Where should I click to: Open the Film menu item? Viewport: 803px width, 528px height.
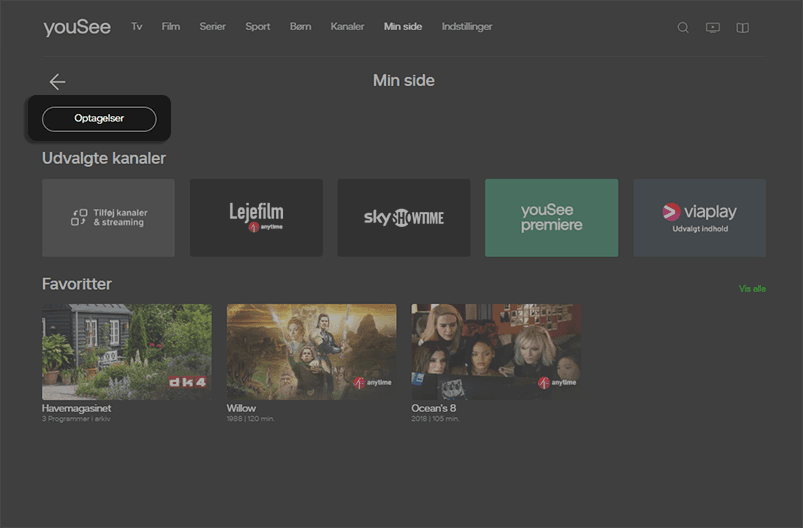tap(171, 27)
